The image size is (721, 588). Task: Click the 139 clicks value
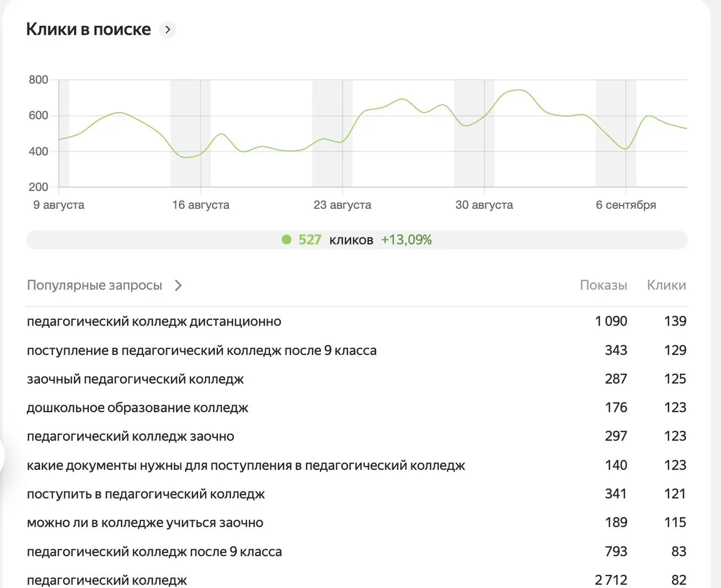(x=675, y=321)
